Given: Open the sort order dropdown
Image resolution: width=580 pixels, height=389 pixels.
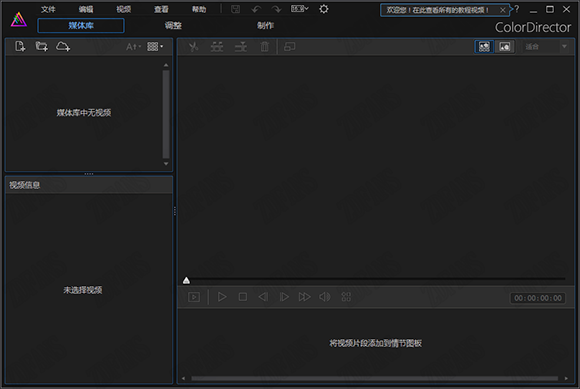Looking at the screenshot, I should pos(133,47).
